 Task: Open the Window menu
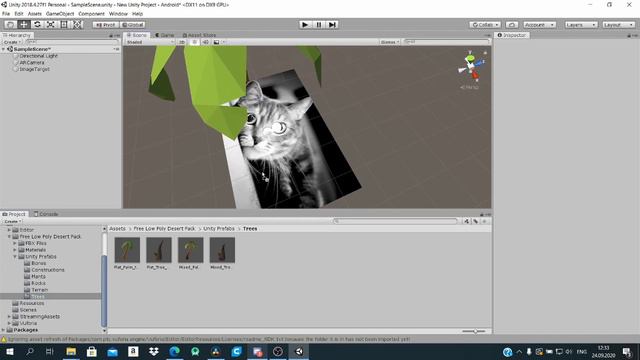[118, 13]
